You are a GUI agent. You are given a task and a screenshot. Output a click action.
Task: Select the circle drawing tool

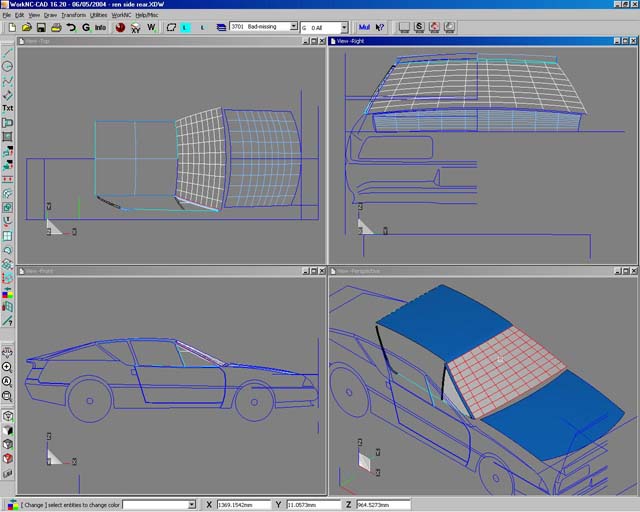(7, 66)
